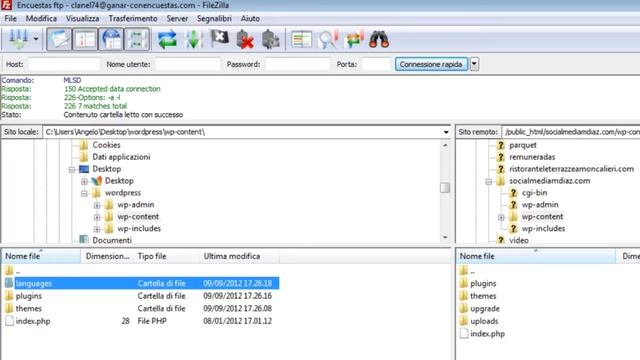Open Site Manager dropdown arrow
This screenshot has width=640, height=360.
[x=36, y=39]
